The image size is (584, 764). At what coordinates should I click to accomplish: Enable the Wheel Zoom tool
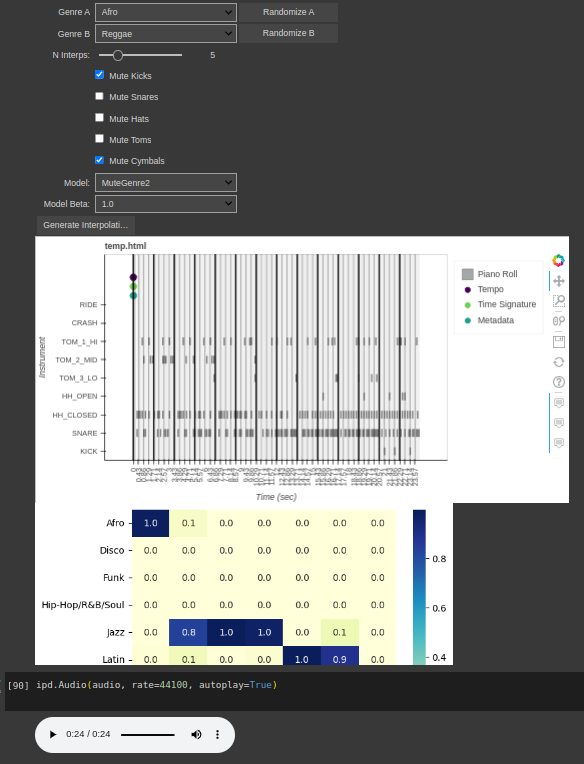559,321
